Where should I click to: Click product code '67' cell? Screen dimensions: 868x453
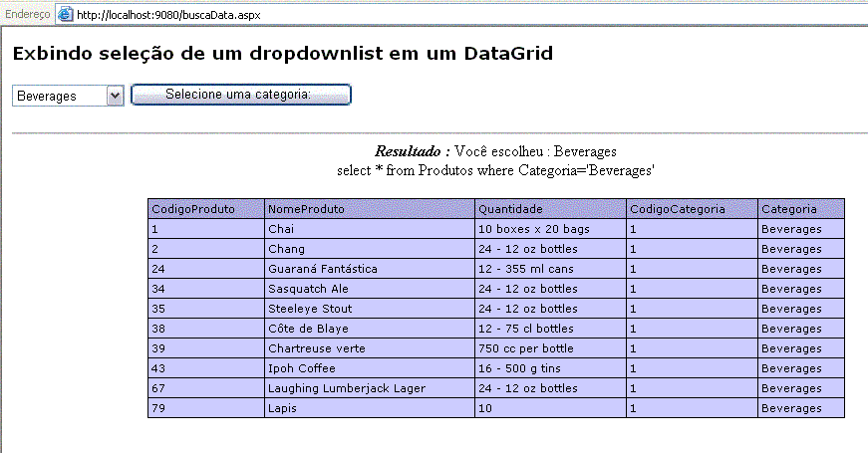206,388
